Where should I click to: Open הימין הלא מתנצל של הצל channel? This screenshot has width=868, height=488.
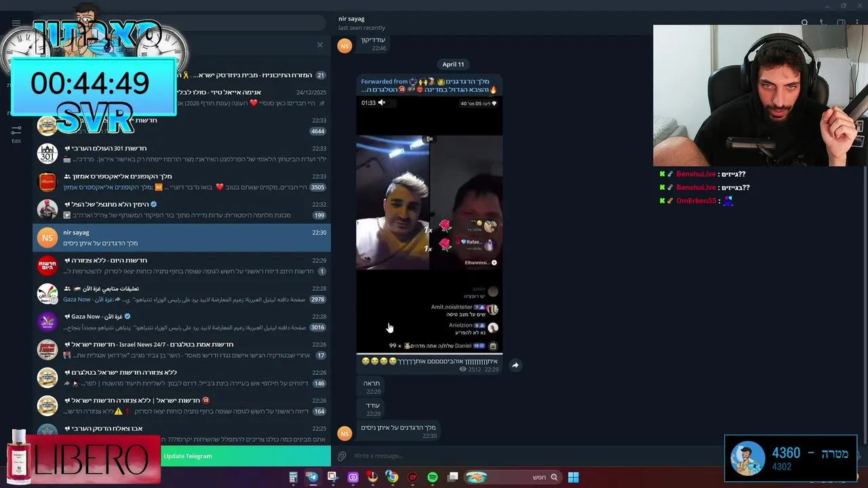point(182,209)
